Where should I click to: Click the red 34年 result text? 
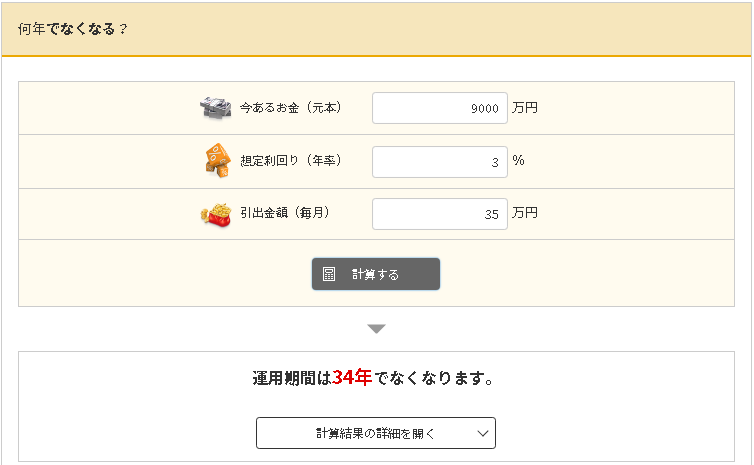point(352,378)
